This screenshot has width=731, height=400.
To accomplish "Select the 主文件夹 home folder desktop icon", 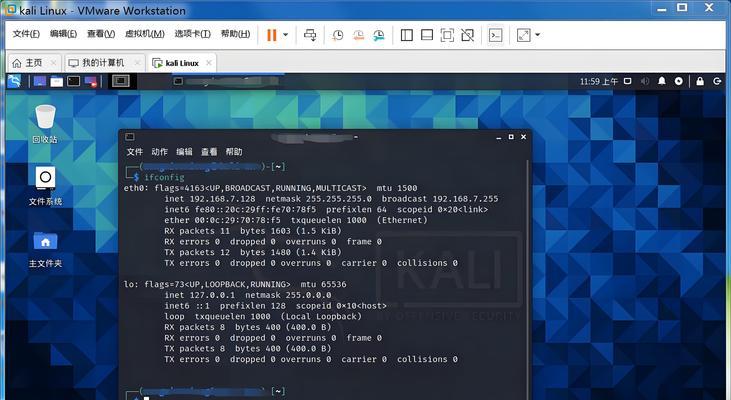I will point(45,249).
